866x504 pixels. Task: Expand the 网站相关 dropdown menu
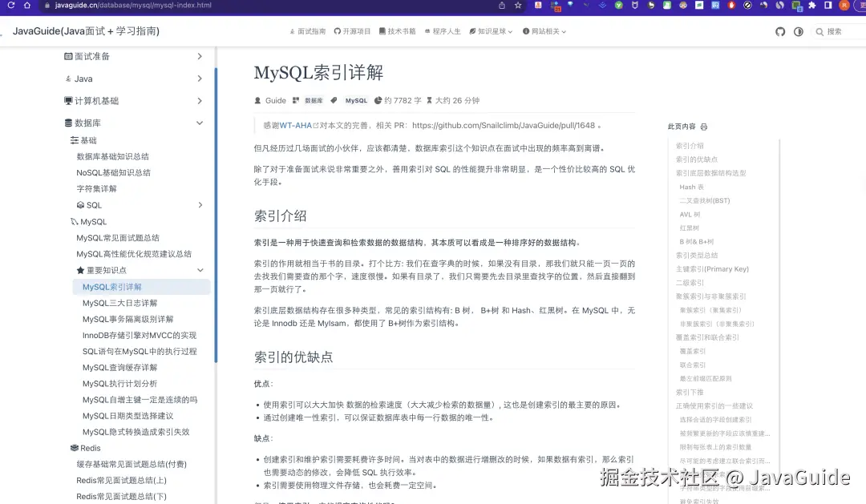pyautogui.click(x=544, y=31)
